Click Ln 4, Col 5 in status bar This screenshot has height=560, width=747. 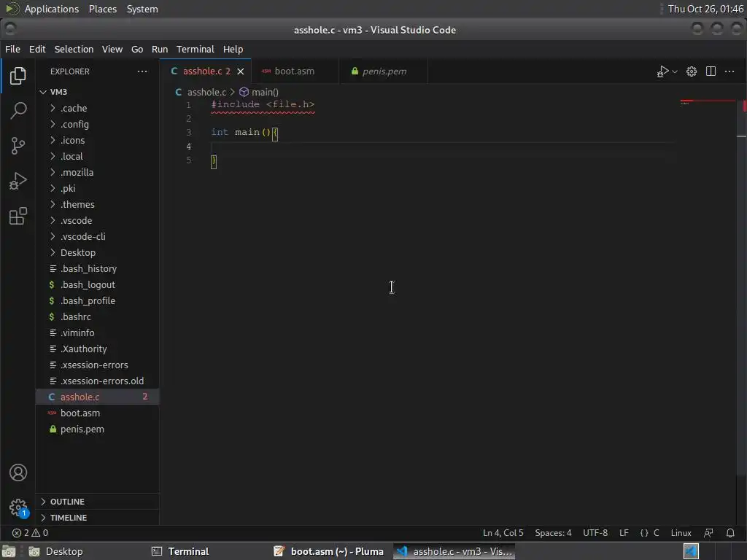(x=503, y=533)
